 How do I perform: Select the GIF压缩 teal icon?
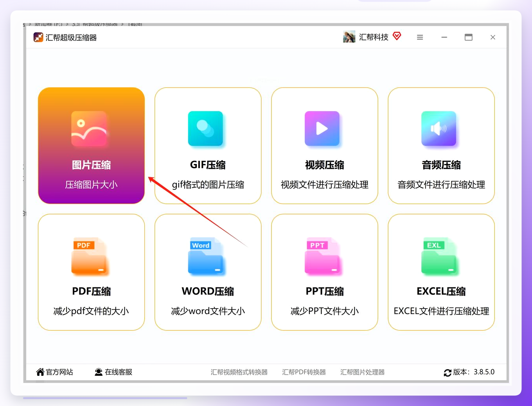[x=206, y=129]
